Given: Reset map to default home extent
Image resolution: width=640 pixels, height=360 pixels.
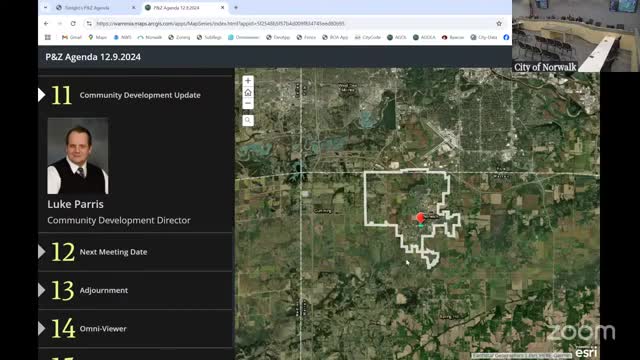Looking at the screenshot, I should click(248, 92).
